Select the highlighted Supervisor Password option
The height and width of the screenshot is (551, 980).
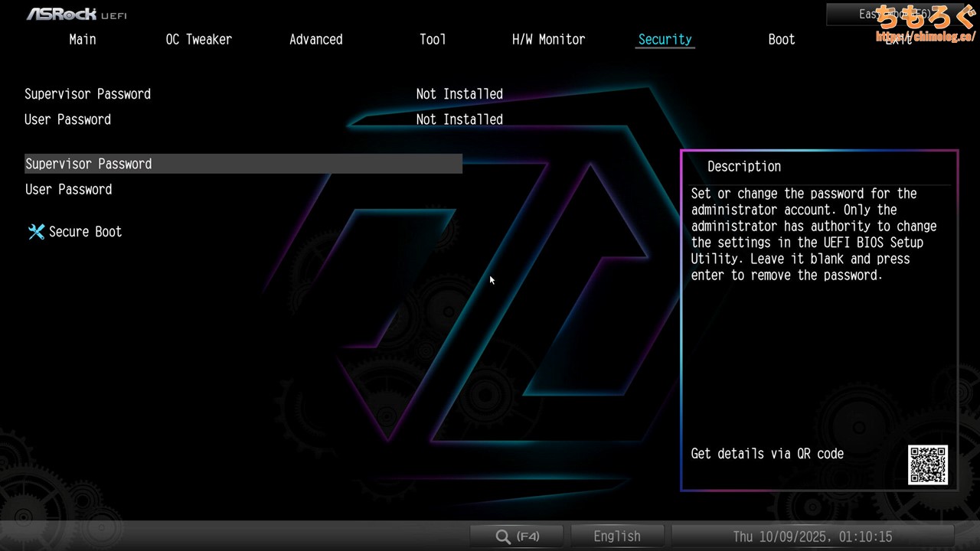point(89,164)
